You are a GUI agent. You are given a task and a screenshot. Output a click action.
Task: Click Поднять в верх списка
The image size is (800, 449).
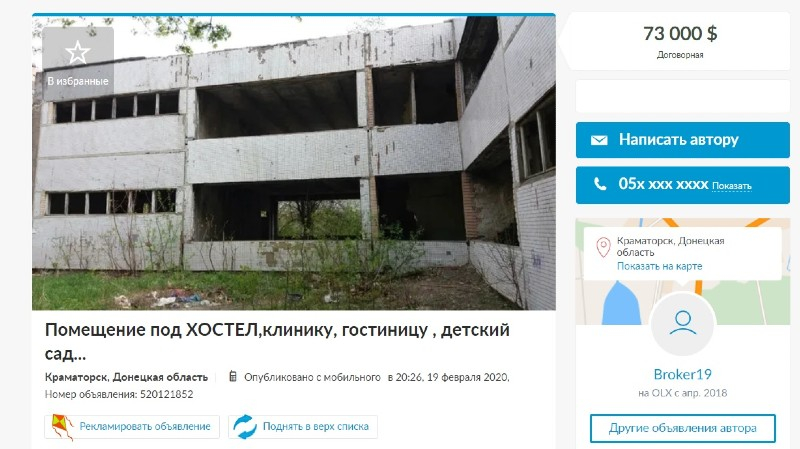(x=315, y=427)
